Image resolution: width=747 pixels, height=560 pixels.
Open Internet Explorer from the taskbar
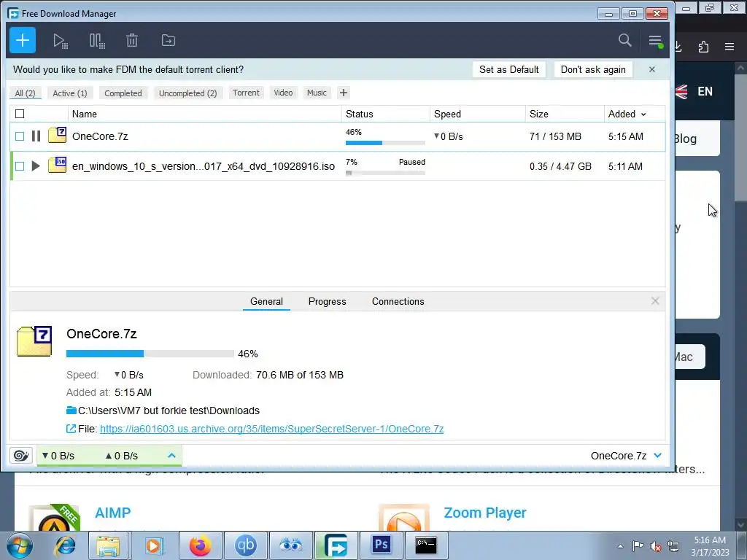pyautogui.click(x=64, y=545)
